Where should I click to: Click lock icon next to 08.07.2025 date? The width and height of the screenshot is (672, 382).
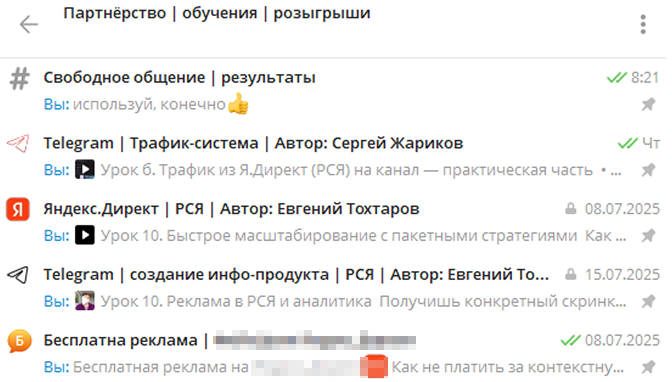pos(570,208)
